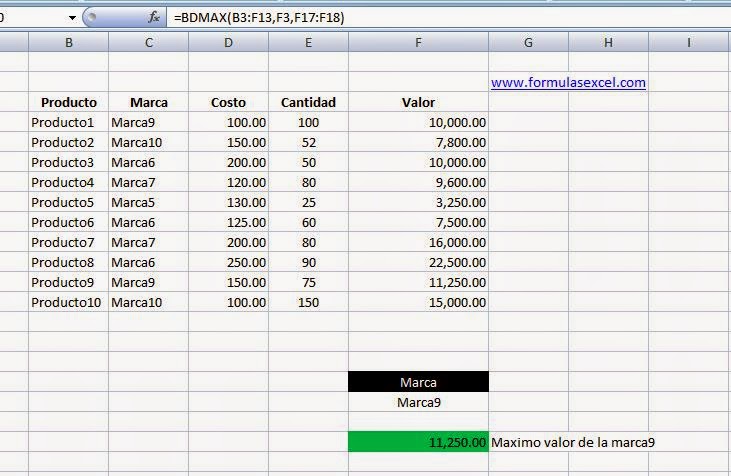The width and height of the screenshot is (731, 476).
Task: Select column D header
Action: (x=228, y=42)
